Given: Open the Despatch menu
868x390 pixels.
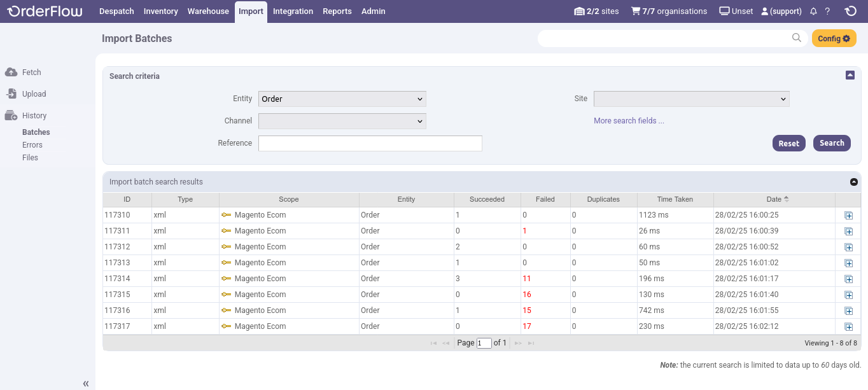Looking at the screenshot, I should pyautogui.click(x=116, y=11).
